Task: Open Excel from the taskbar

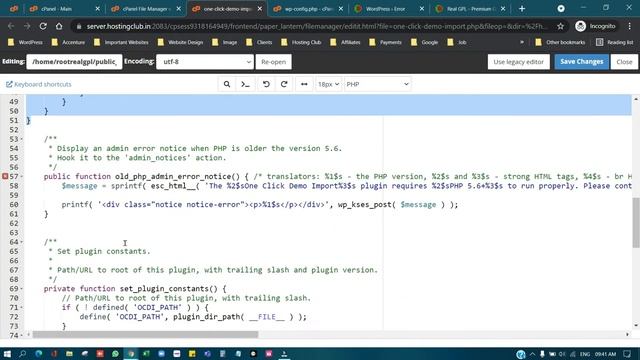Action: coord(146,353)
